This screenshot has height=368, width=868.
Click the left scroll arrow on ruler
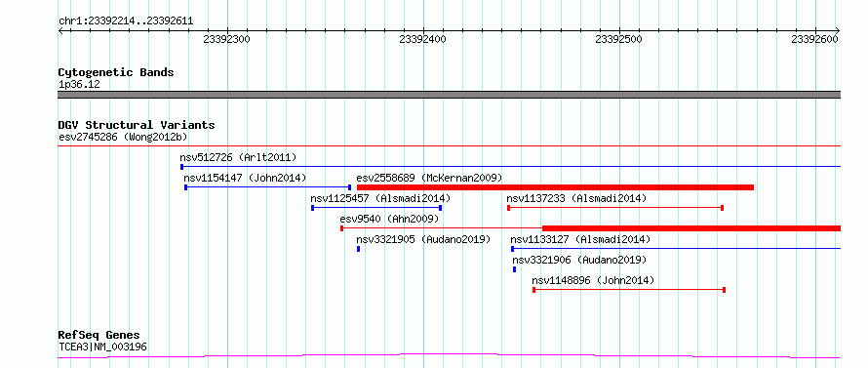click(60, 31)
